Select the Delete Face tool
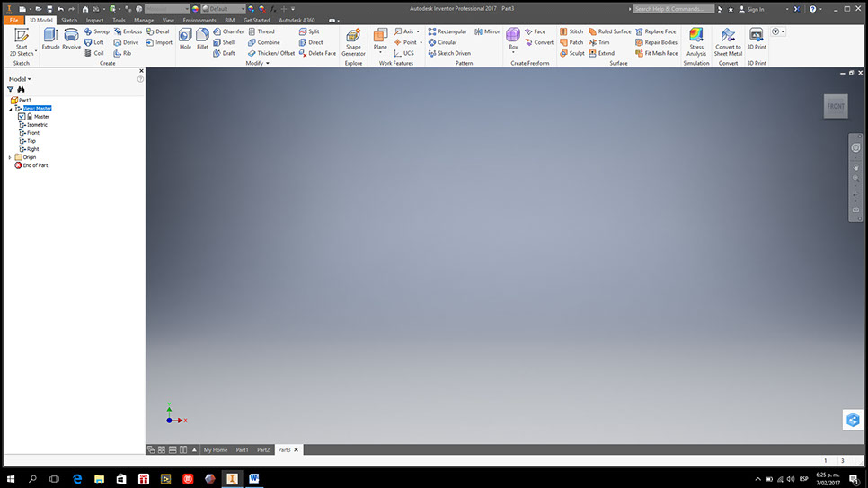868x488 pixels. tap(318, 53)
